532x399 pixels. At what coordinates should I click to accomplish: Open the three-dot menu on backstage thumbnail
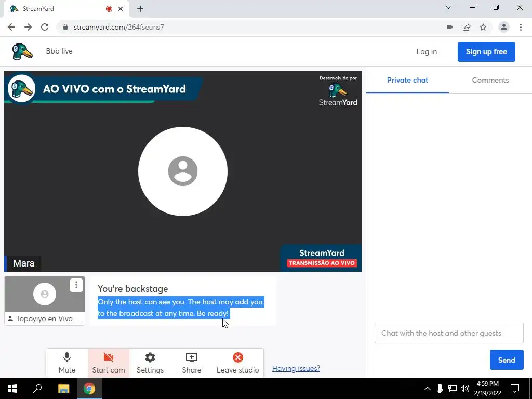(76, 285)
